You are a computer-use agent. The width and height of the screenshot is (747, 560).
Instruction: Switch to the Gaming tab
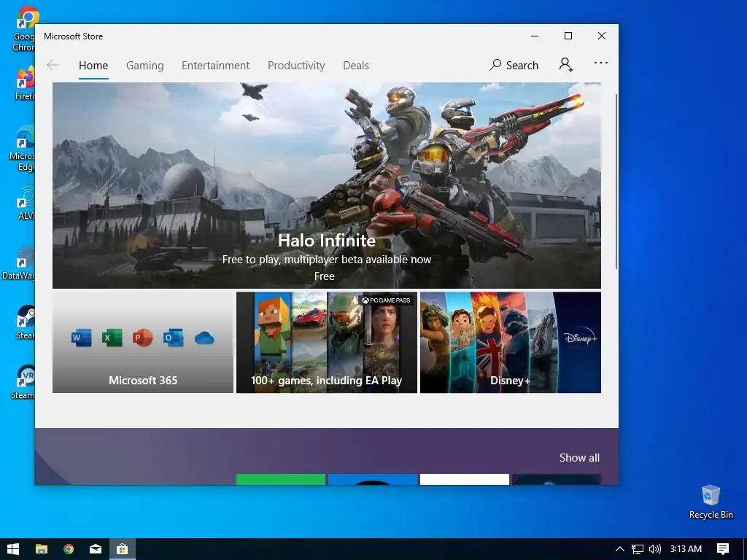point(145,65)
